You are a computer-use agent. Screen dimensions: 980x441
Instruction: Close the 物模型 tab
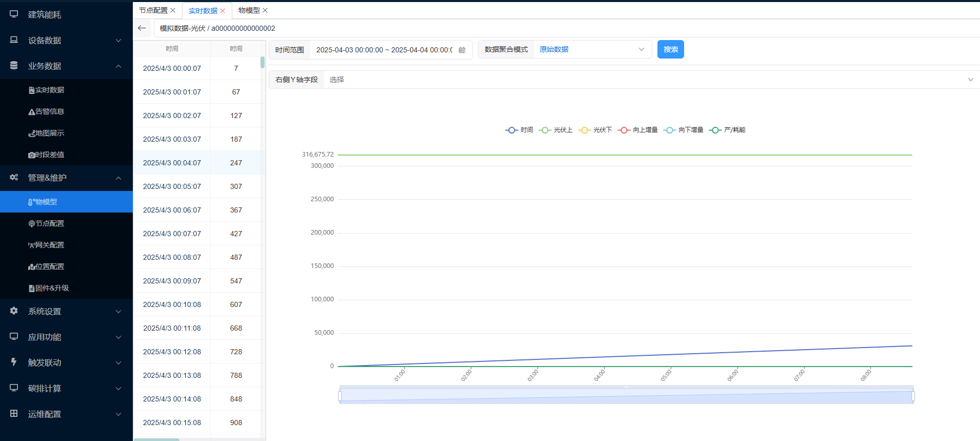265,10
